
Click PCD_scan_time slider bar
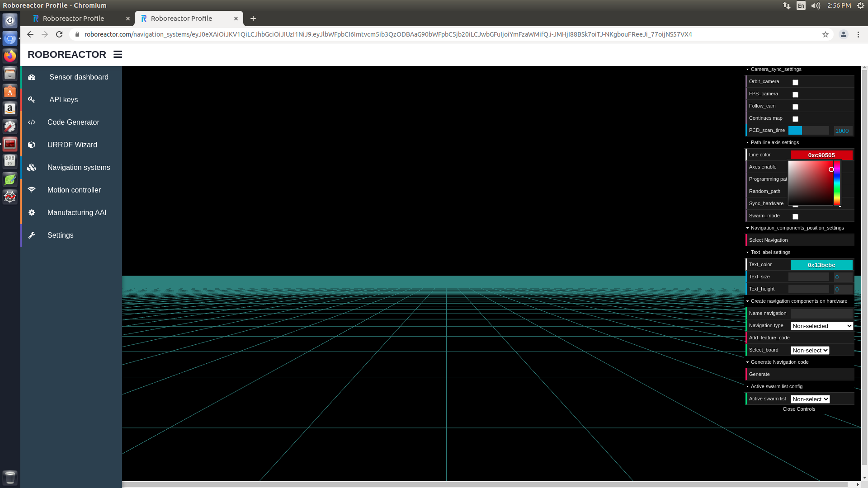click(809, 131)
